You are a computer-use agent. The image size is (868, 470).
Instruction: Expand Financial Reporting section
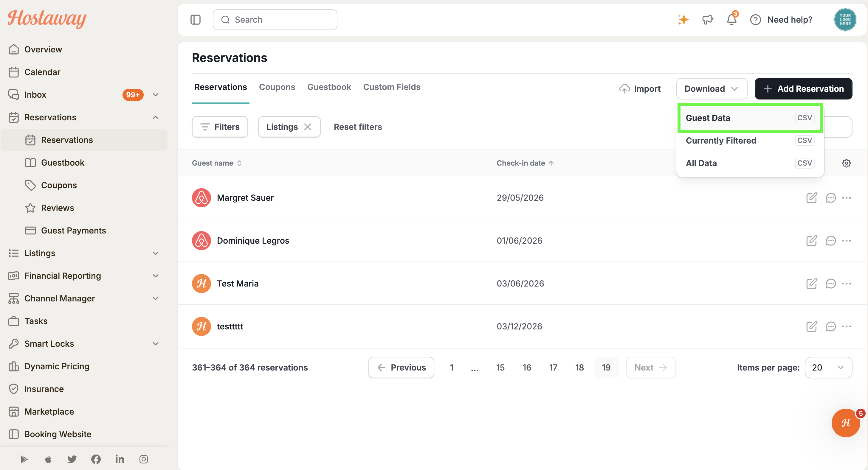click(x=156, y=276)
